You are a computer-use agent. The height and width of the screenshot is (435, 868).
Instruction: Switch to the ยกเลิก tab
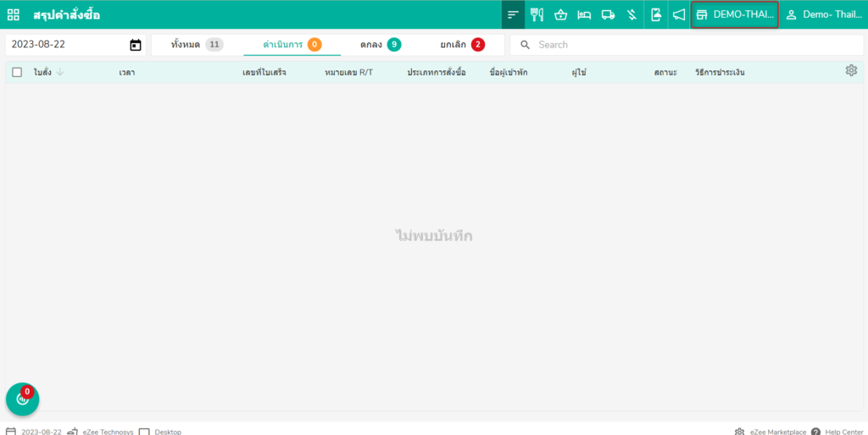coord(462,45)
